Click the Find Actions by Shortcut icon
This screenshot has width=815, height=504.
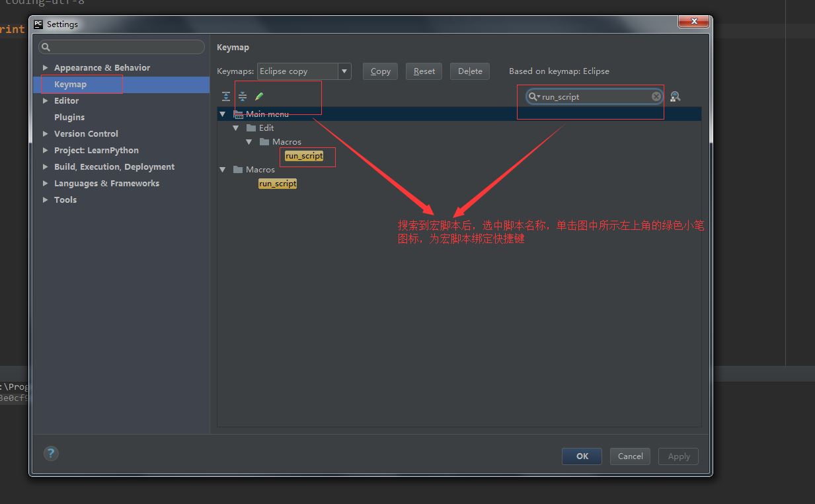point(675,96)
